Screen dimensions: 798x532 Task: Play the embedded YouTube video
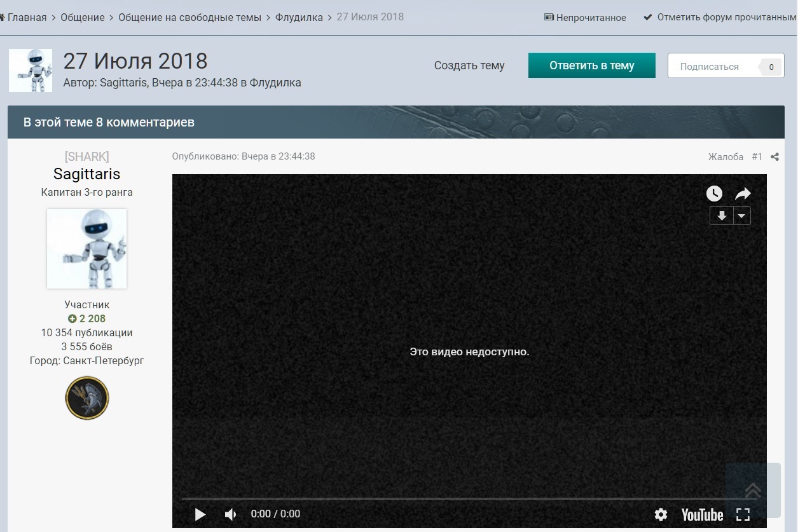[x=200, y=514]
